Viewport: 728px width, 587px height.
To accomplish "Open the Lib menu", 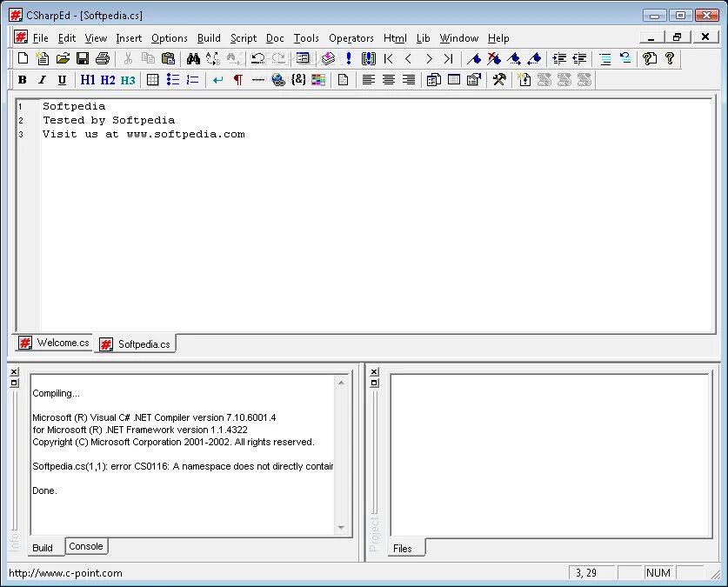I will 423,38.
